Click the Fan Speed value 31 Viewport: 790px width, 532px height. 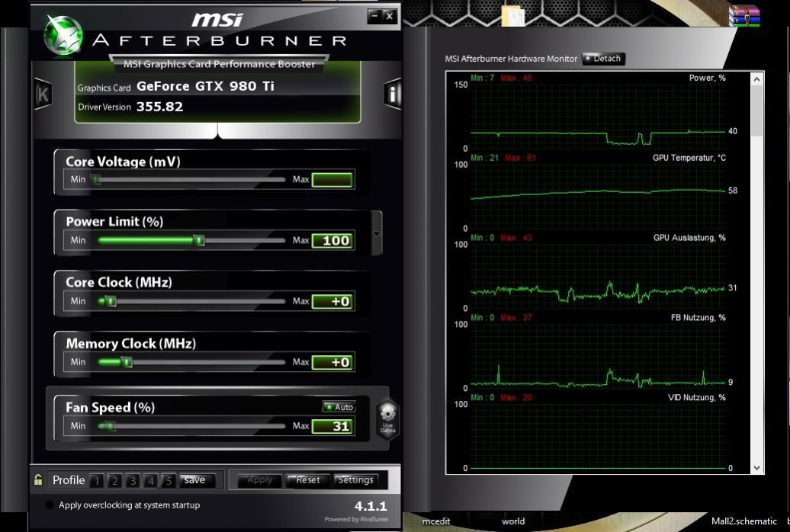332,426
